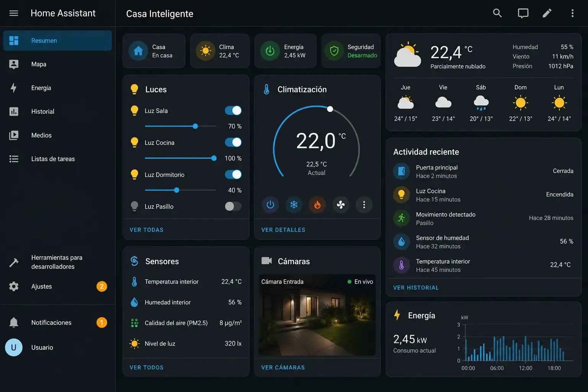Click the Cámaras video camera icon
Image resolution: width=588 pixels, height=392 pixels.
(x=266, y=261)
